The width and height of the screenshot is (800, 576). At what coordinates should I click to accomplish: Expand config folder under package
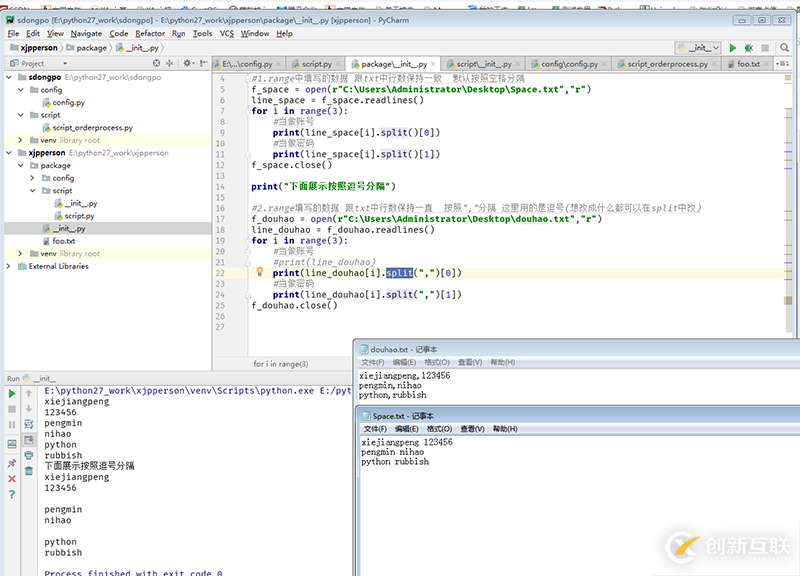click(33, 178)
